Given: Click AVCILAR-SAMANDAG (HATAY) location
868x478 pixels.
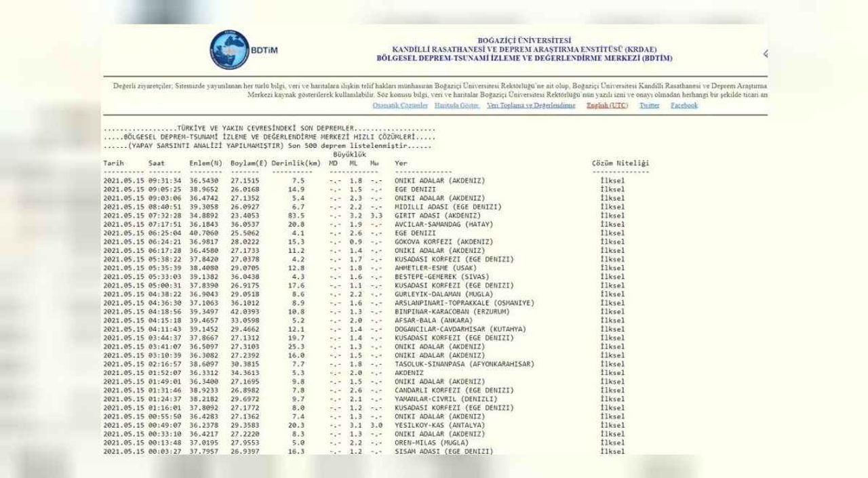Looking at the screenshot, I should pos(444,224).
